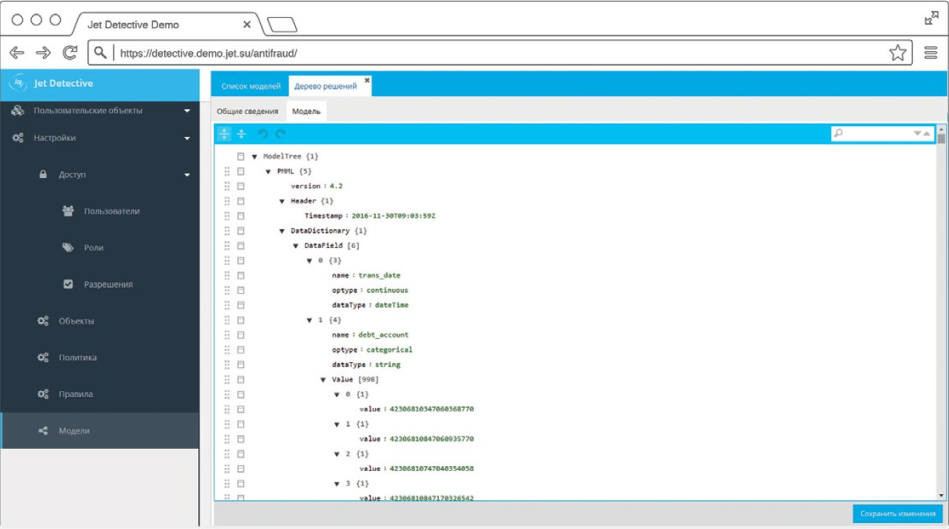Open Пользователи in the sidebar
The image size is (949, 529).
[x=112, y=211]
